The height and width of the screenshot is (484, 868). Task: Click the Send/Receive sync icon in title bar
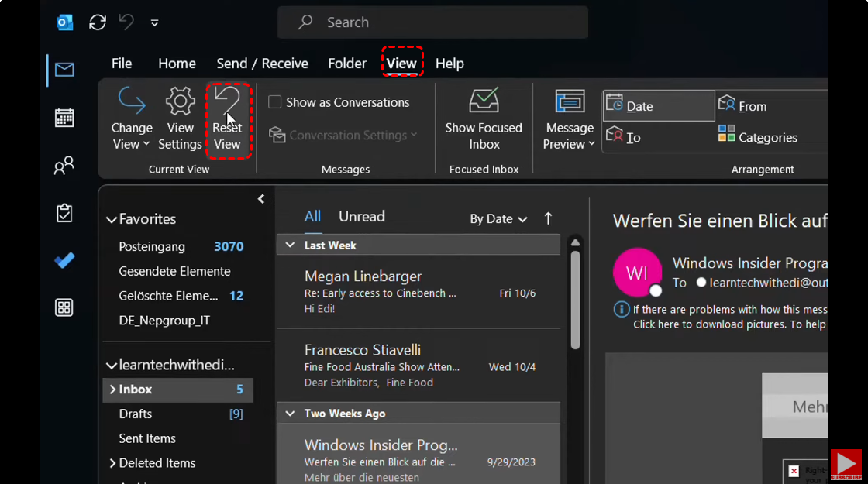[x=98, y=22]
